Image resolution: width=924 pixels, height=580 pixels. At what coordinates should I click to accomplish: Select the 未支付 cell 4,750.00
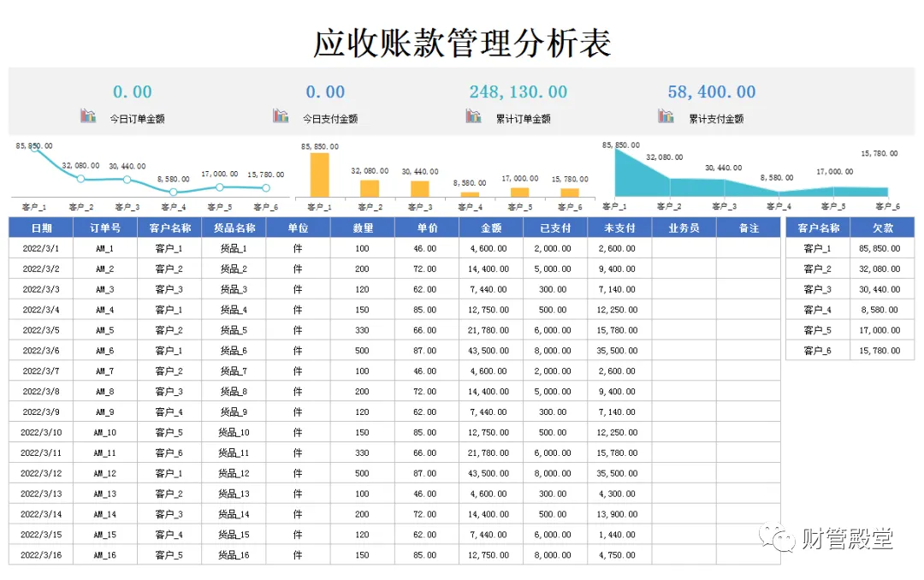tap(618, 555)
